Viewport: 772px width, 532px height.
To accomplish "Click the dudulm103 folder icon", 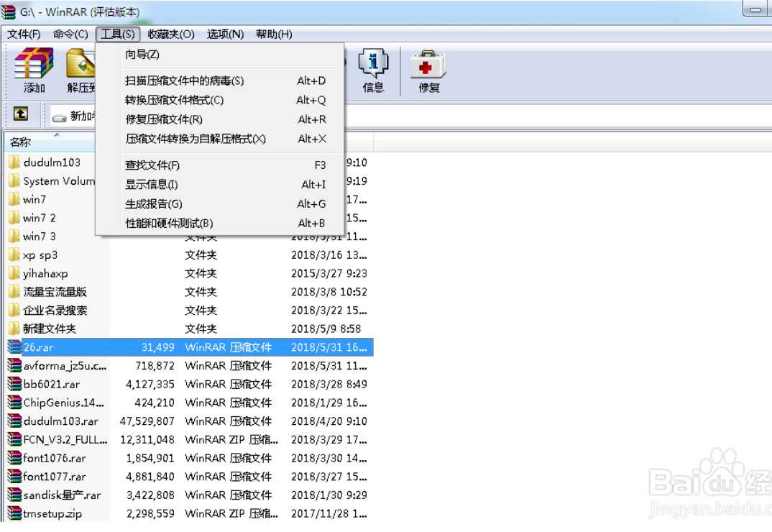I will tap(14, 162).
